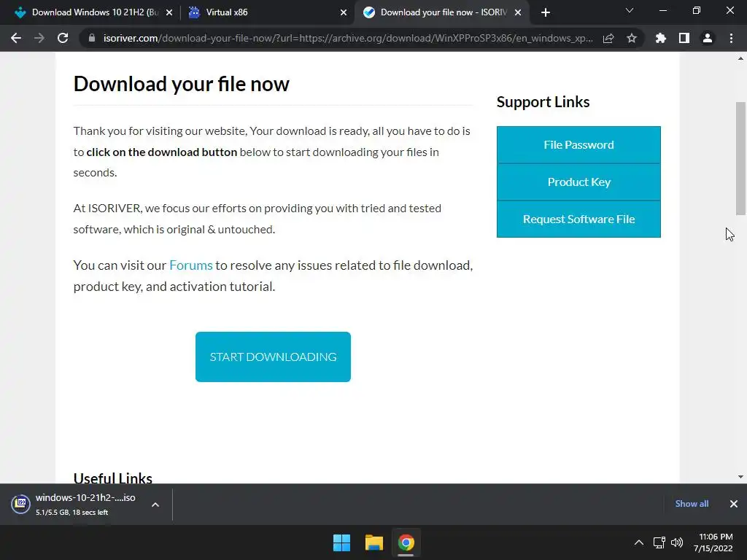Open the Request Software File link
Image resolution: width=747 pixels, height=560 pixels.
(x=578, y=219)
